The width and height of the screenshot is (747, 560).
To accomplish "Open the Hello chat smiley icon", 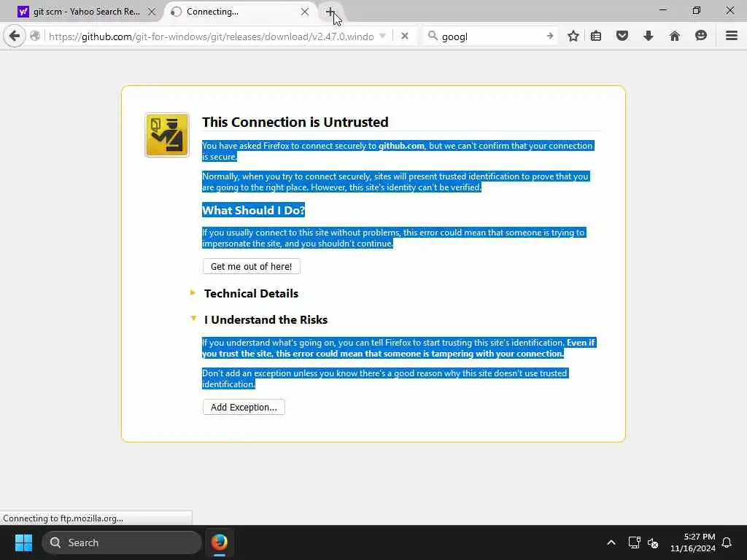I will pos(701,36).
